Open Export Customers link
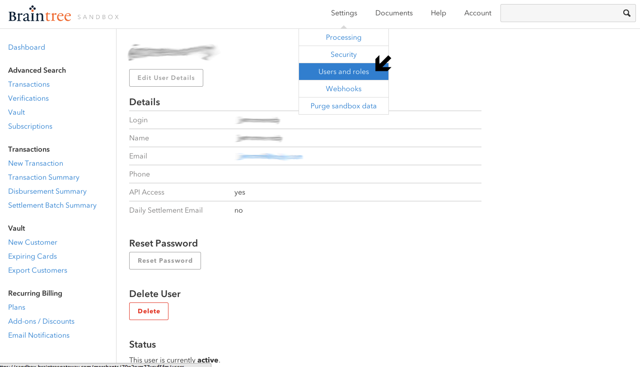The height and width of the screenshot is (367, 640). (x=38, y=270)
